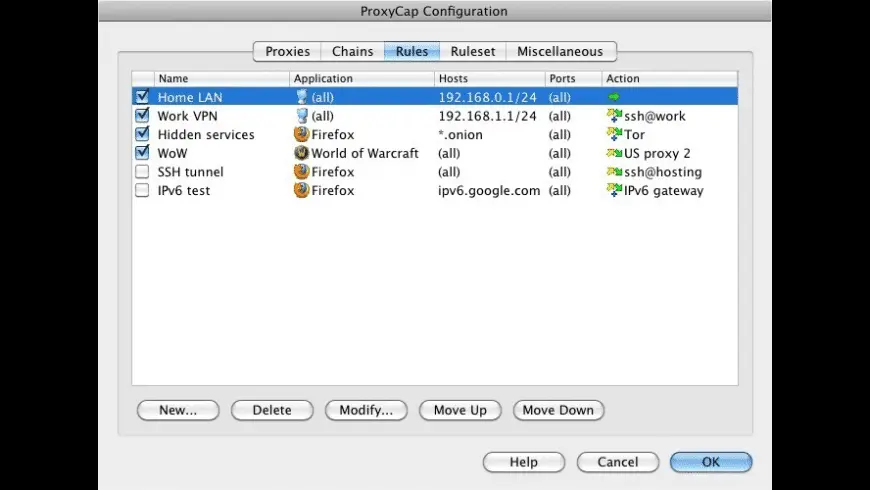The height and width of the screenshot is (490, 870).
Task: Confirm changes with OK
Action: coord(711,462)
